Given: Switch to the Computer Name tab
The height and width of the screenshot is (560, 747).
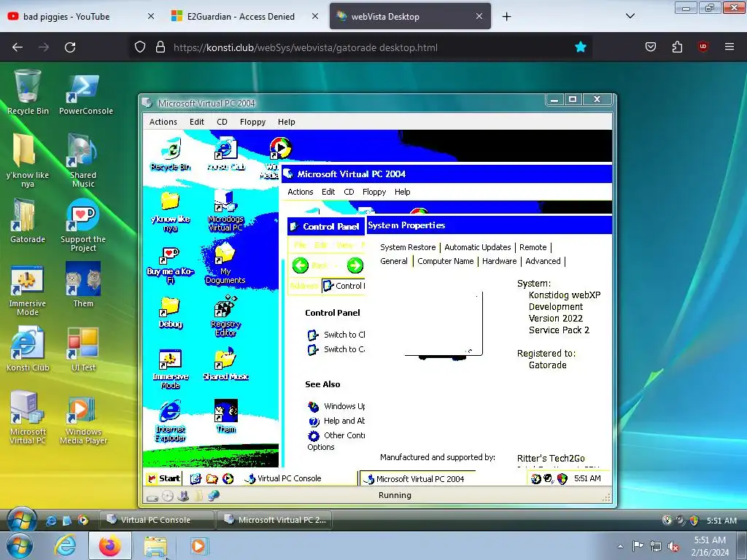Looking at the screenshot, I should point(446,261).
